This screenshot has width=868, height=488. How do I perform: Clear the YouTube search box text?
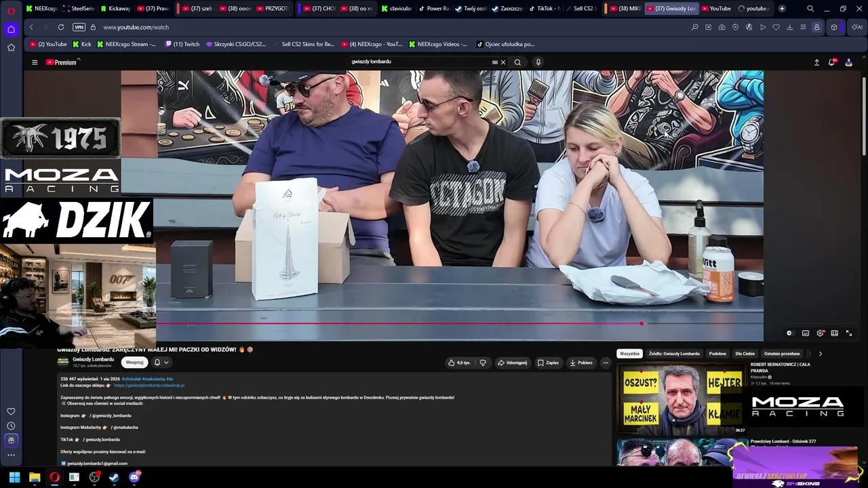click(502, 62)
